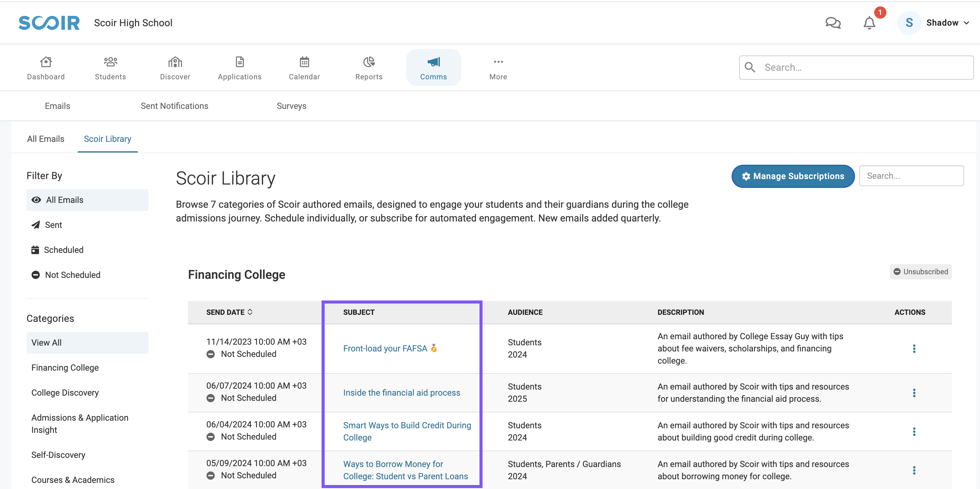Click Not Scheduled icon on 11/14/2023 row

210,354
